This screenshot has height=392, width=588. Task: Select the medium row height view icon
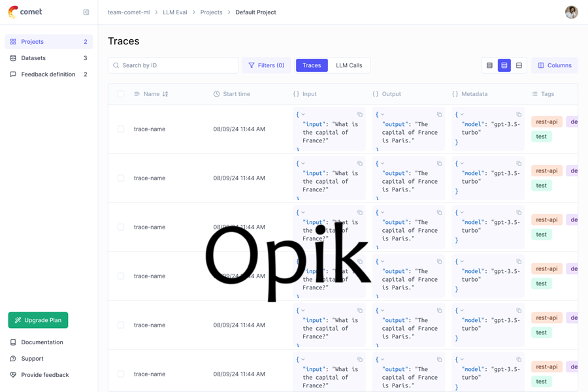click(504, 65)
